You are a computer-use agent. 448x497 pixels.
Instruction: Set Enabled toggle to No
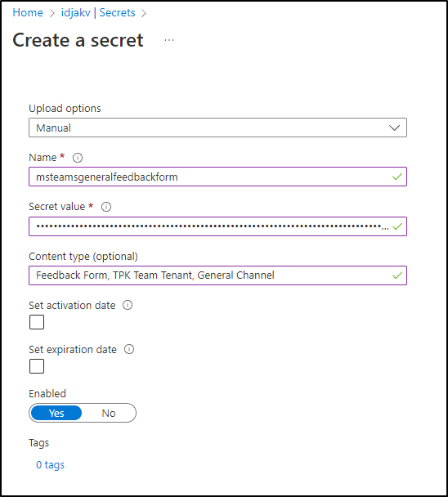click(109, 413)
